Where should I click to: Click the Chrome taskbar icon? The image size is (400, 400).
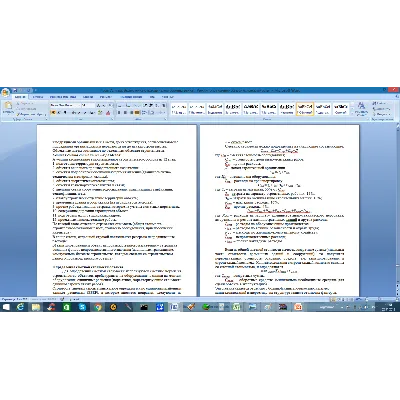[98, 307]
